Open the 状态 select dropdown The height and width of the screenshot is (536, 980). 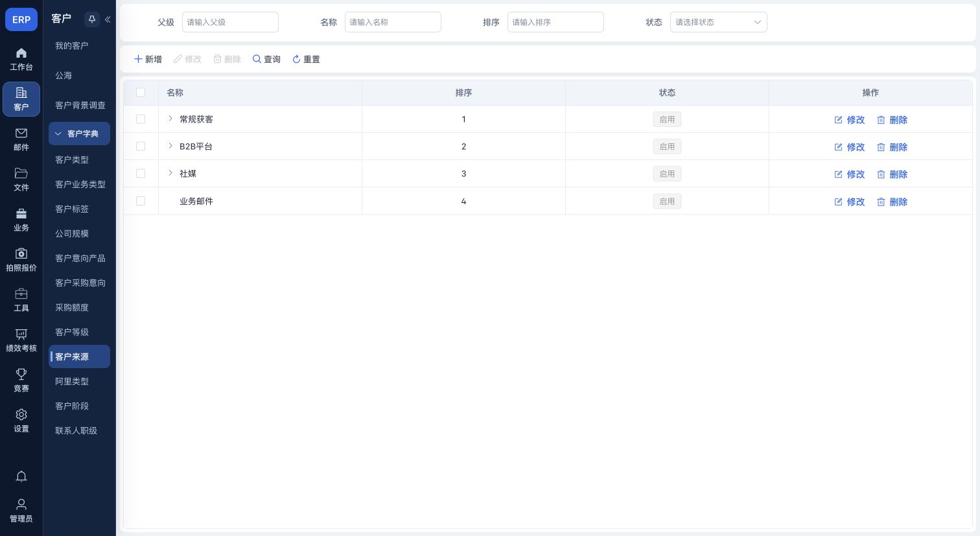[718, 22]
